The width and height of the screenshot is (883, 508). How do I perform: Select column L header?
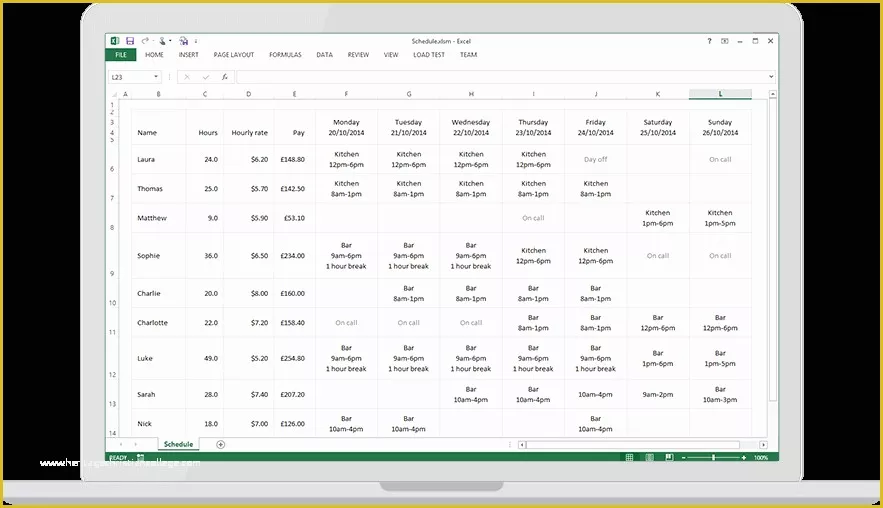tap(720, 94)
